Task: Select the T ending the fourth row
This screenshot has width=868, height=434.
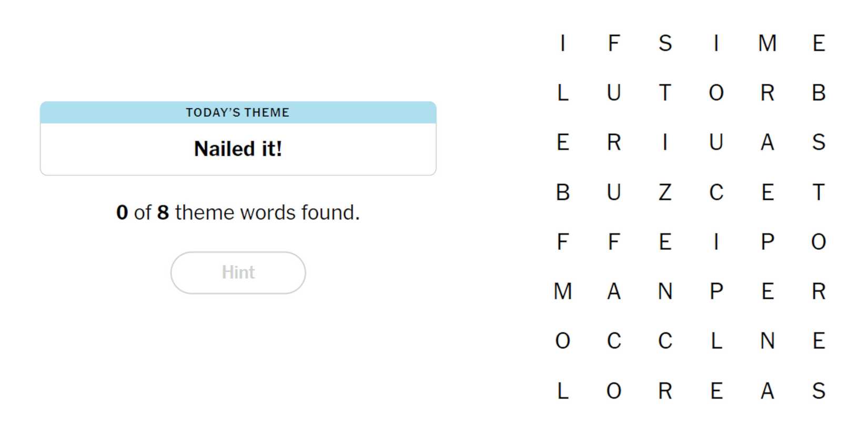Action: tap(818, 192)
